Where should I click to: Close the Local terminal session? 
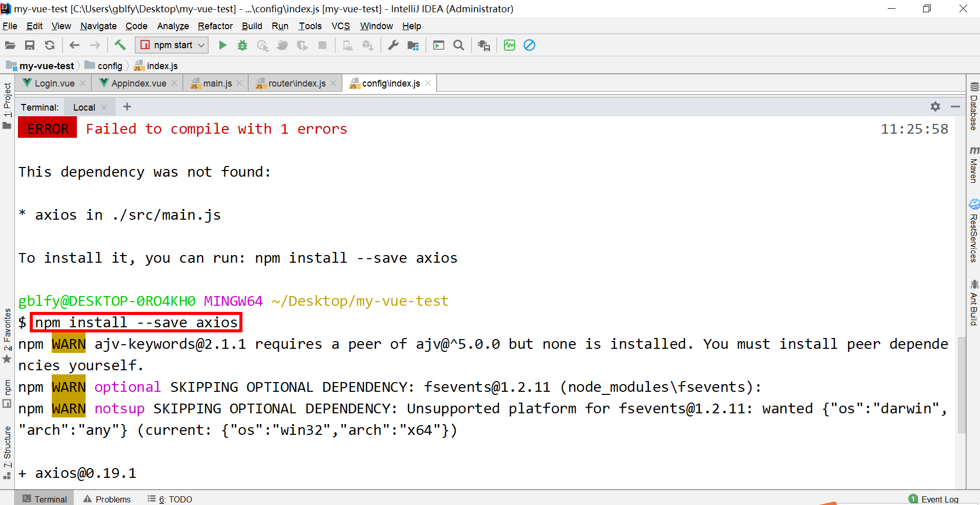(105, 108)
